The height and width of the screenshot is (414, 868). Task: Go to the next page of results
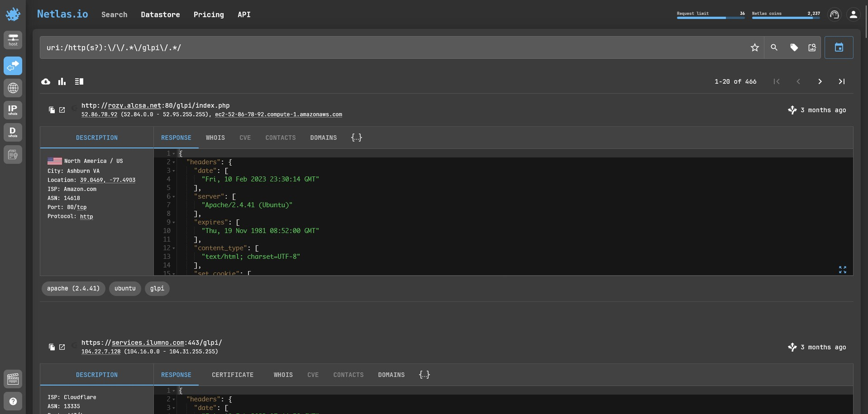click(x=820, y=82)
